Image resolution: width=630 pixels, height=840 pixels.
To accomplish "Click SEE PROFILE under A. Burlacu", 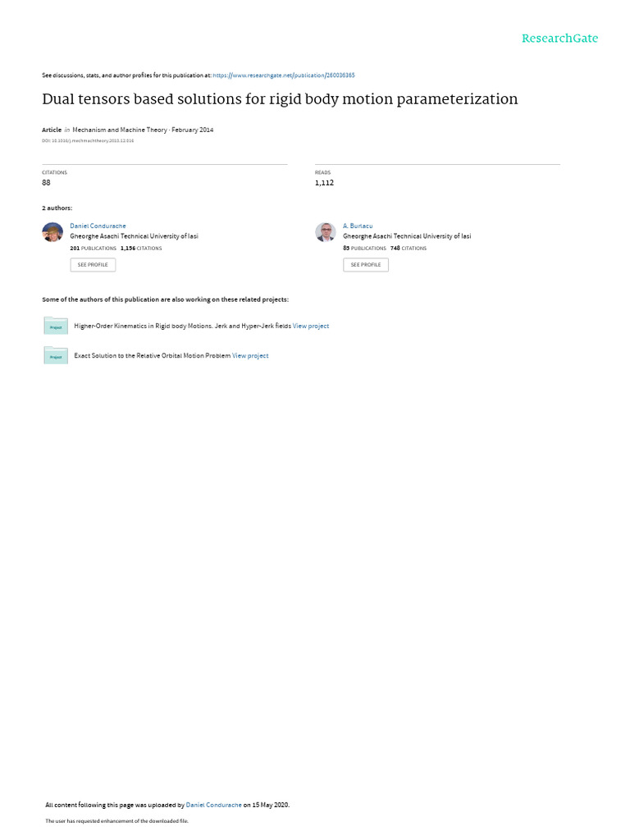I will (x=366, y=265).
